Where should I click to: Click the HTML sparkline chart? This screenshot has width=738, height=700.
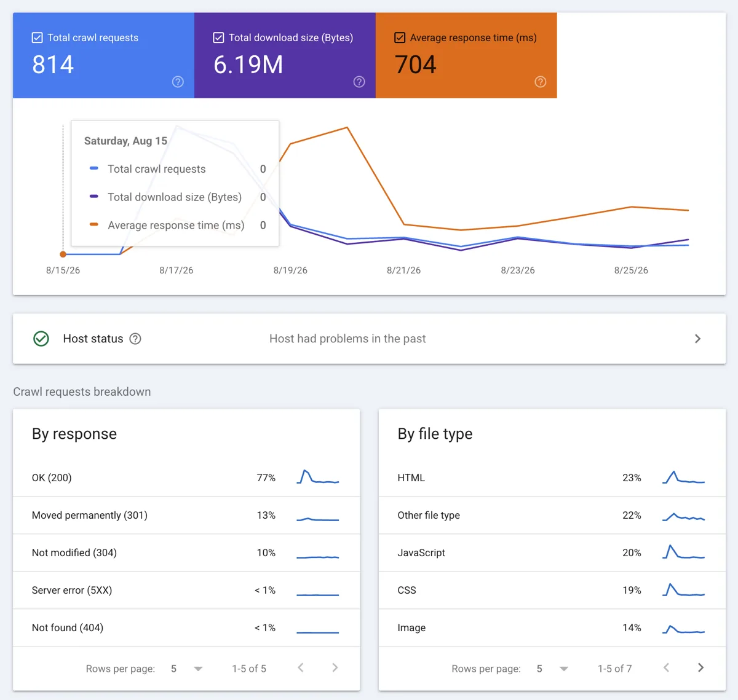[684, 478]
